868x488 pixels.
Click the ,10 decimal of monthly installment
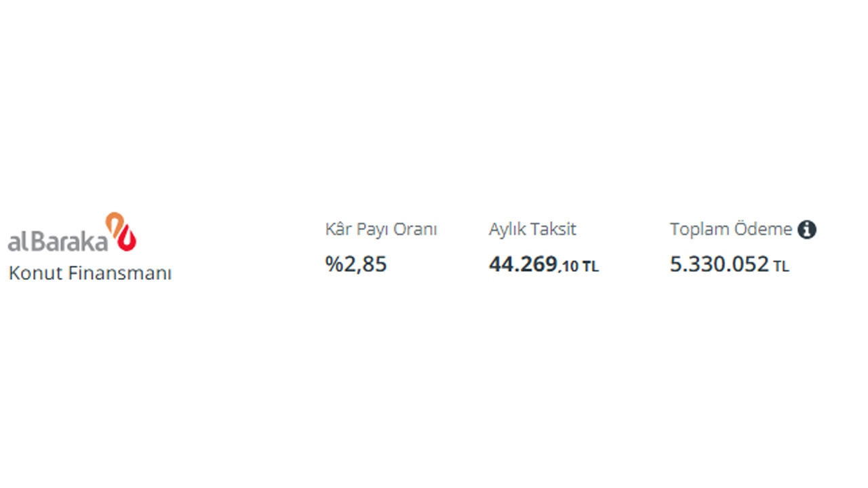click(x=568, y=267)
